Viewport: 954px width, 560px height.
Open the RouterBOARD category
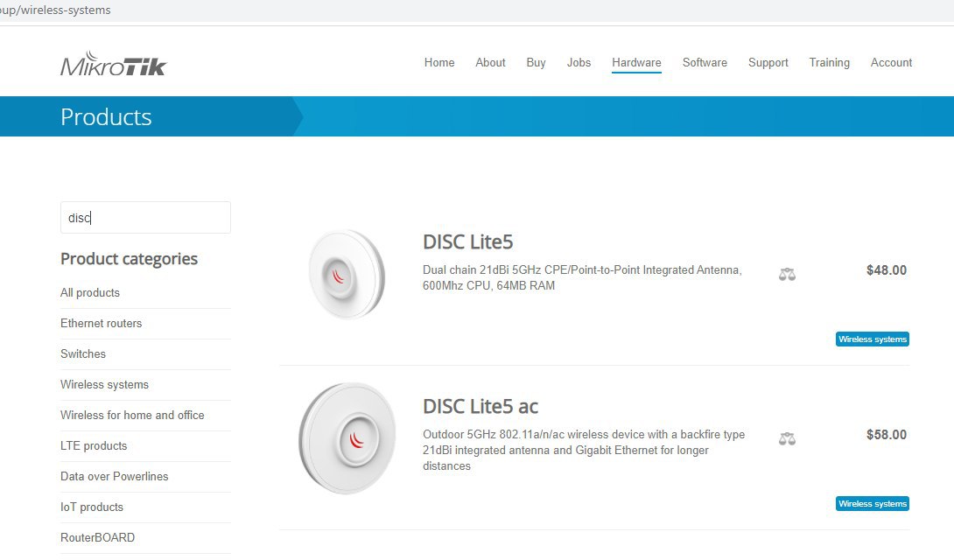pyautogui.click(x=97, y=537)
